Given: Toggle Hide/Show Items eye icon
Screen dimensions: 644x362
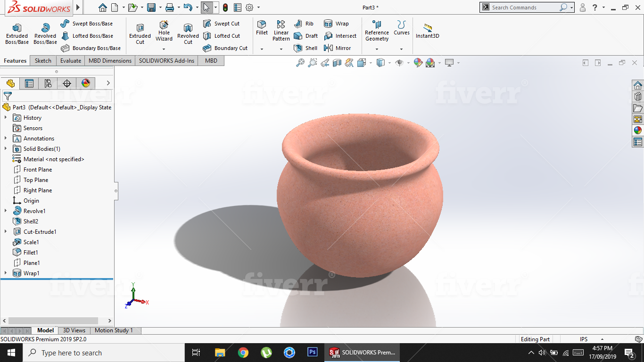Looking at the screenshot, I should (399, 63).
